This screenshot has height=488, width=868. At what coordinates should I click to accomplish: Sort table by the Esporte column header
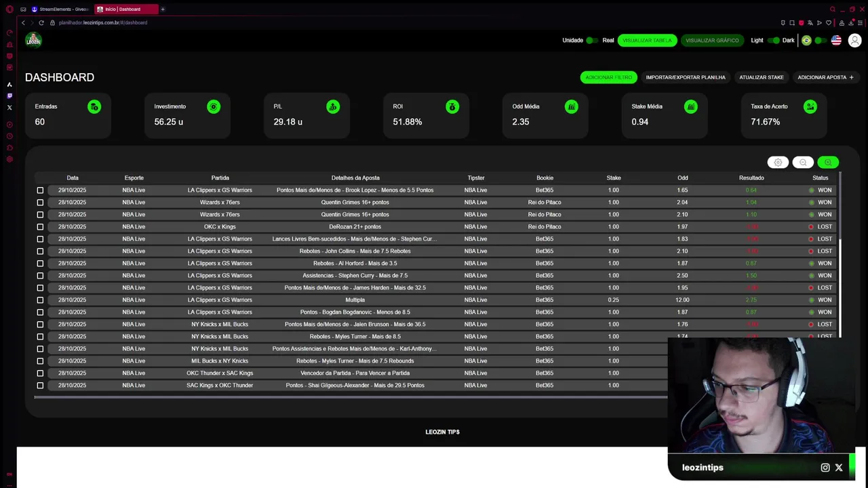click(x=134, y=178)
